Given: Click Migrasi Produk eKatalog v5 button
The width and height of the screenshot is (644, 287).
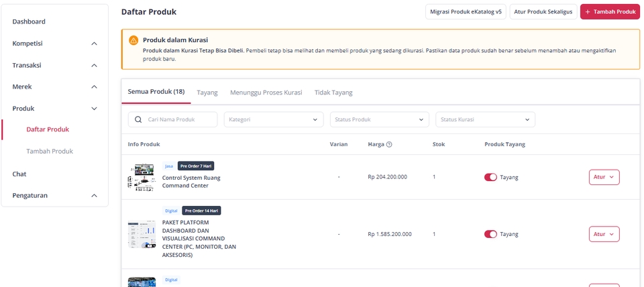Looking at the screenshot, I should pos(466,12).
